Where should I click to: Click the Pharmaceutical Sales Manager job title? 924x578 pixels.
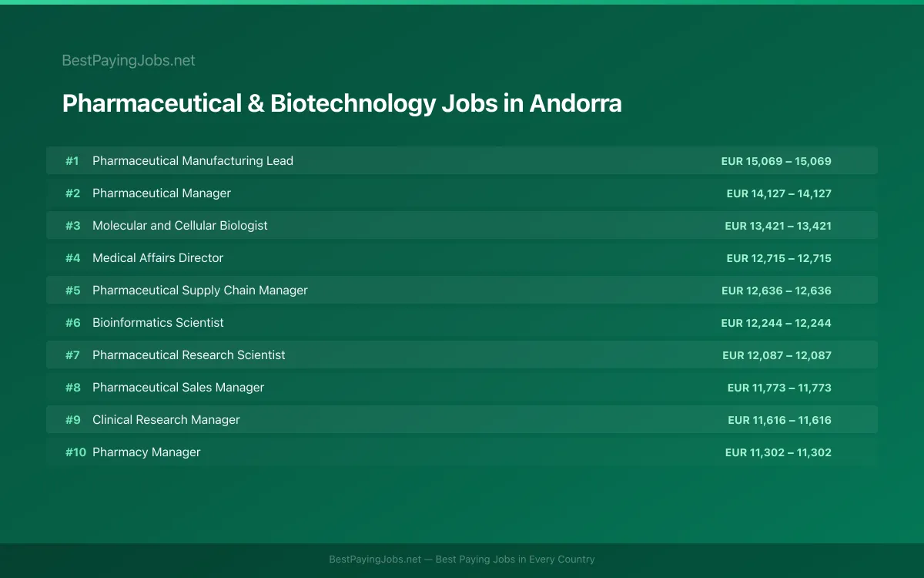point(178,388)
